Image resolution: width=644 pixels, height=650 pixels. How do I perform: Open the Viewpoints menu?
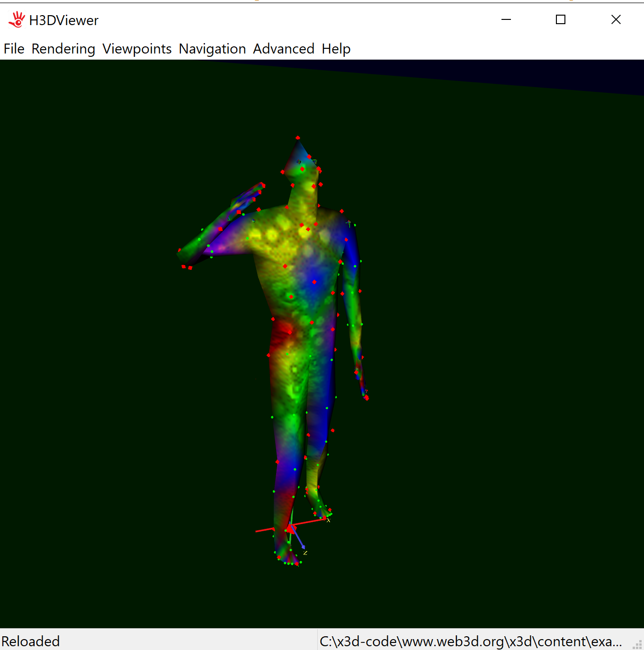click(137, 49)
